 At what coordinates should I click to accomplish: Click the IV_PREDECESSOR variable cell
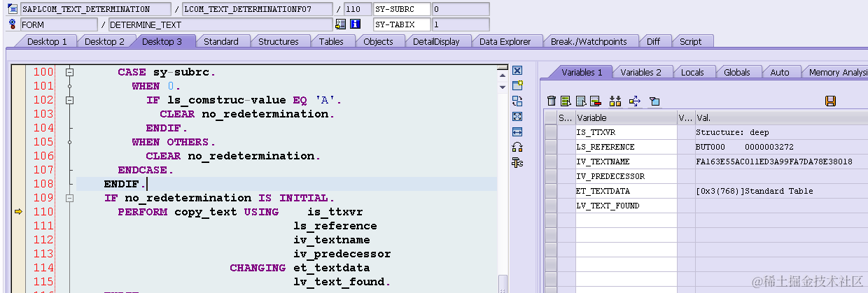tap(626, 176)
